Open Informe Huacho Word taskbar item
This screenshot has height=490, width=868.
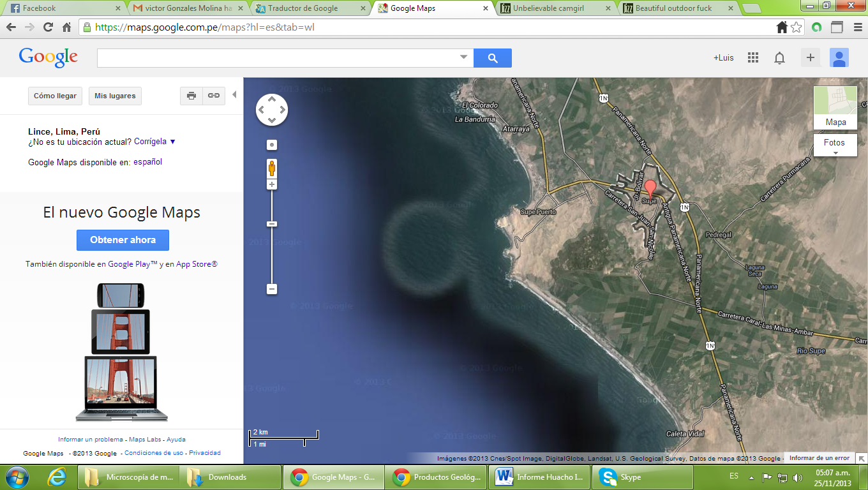coord(538,477)
